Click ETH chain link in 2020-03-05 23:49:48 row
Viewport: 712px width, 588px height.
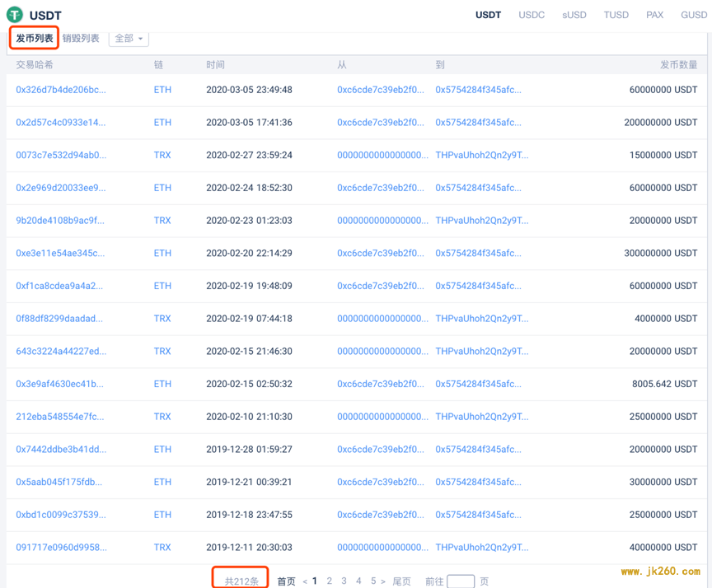[162, 90]
